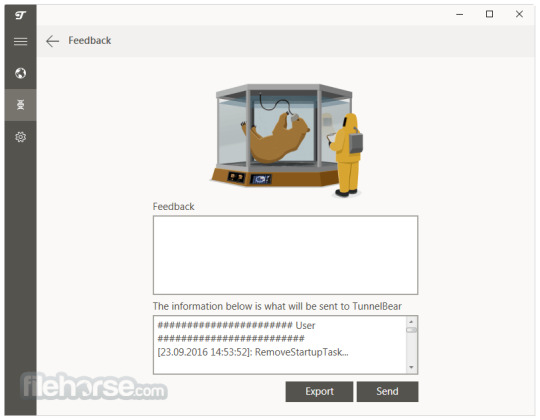Click the Feedback text box
540x420 pixels.
pos(285,255)
